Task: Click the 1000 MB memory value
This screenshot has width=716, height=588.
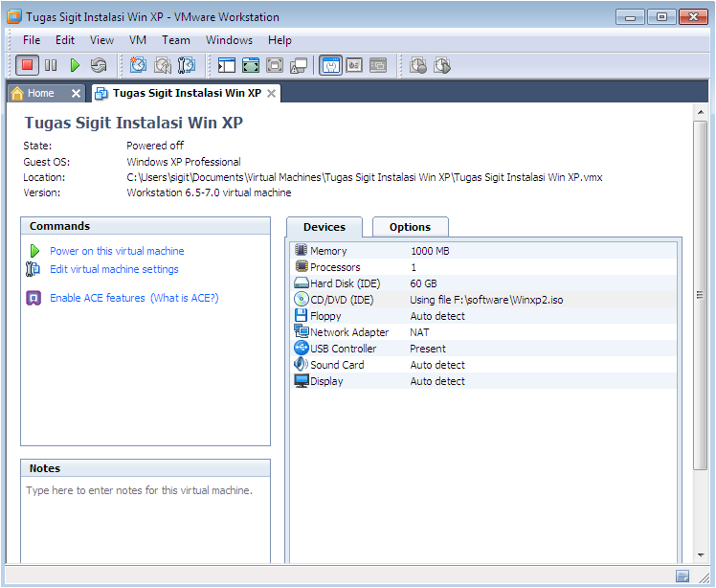Action: click(430, 251)
